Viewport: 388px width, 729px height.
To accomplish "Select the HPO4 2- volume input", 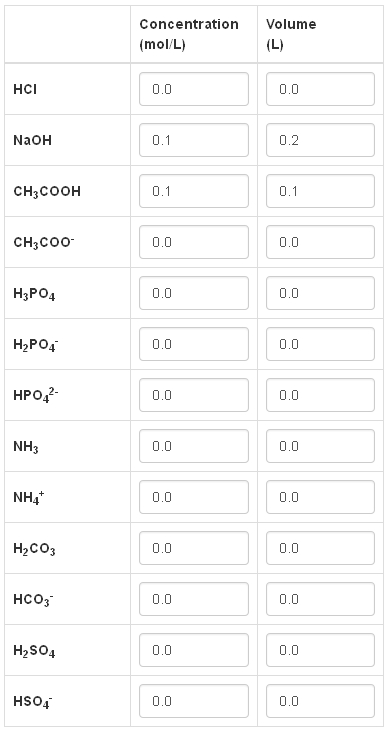I will [x=320, y=395].
